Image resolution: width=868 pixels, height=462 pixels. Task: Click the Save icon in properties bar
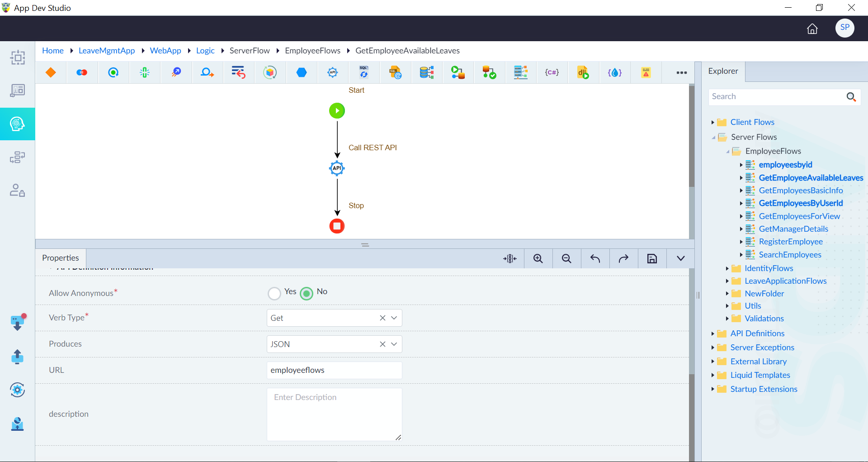tap(652, 258)
